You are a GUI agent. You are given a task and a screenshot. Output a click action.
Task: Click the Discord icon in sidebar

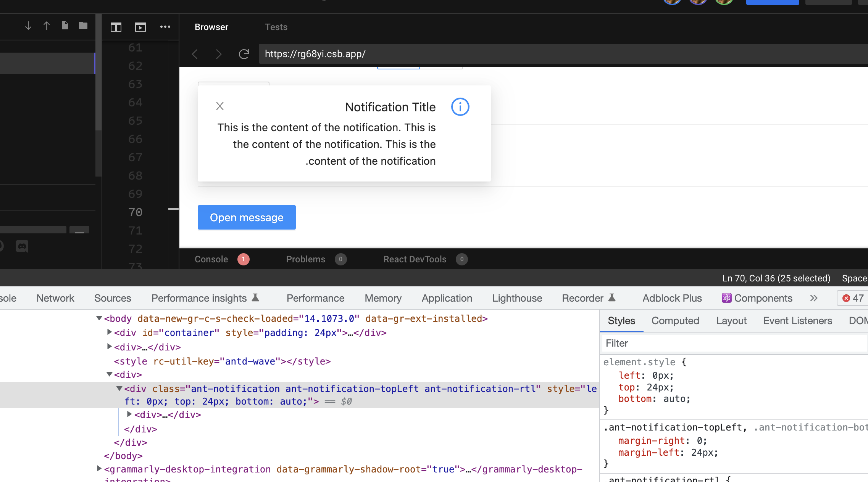(22, 246)
